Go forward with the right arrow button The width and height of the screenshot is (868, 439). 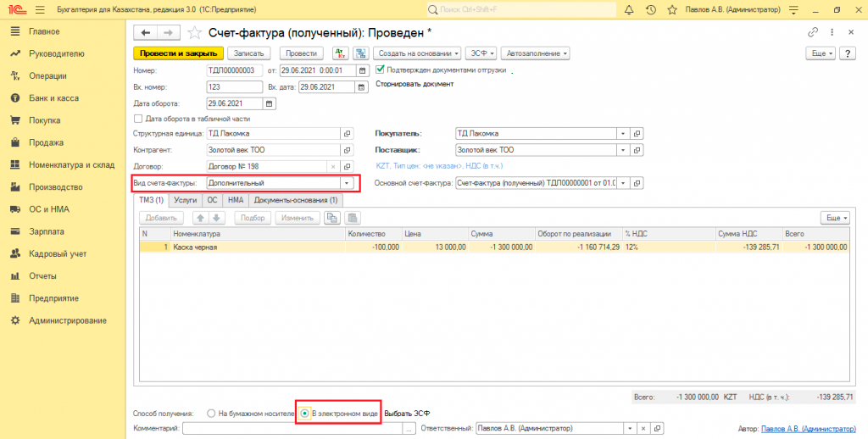pos(169,33)
